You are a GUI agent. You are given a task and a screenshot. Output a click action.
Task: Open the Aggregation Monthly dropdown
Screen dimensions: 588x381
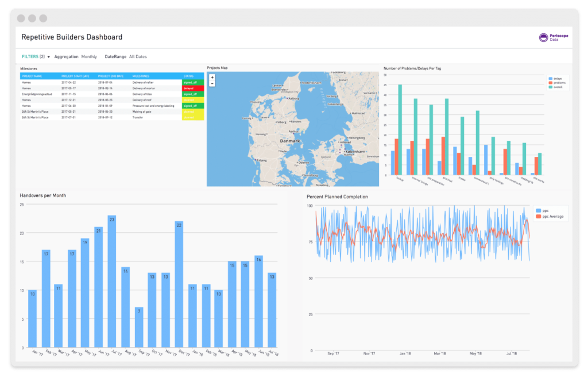(88, 57)
